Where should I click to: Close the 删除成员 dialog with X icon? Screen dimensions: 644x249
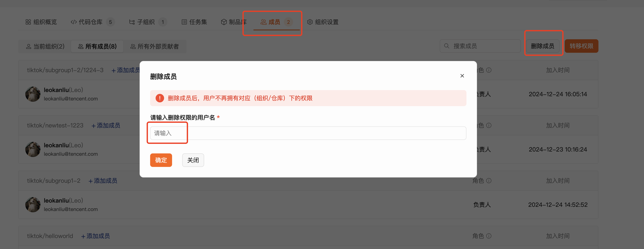(x=462, y=76)
